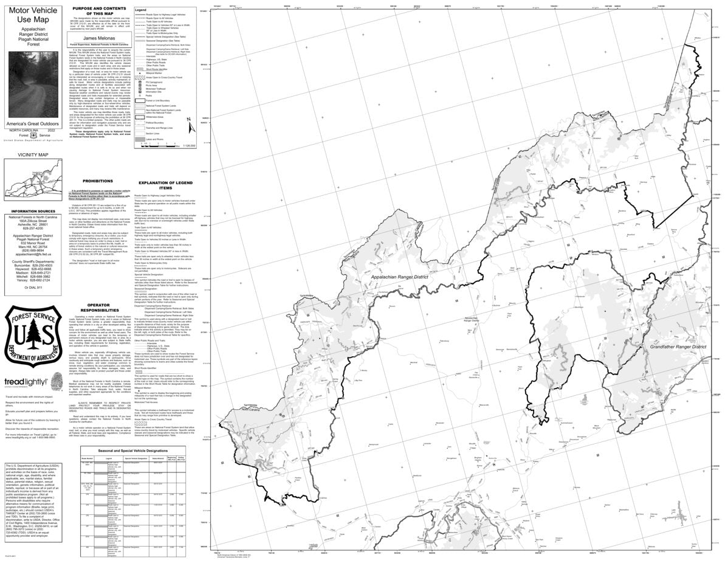Image resolution: width=728 pixels, height=563 pixels.
Task: Click the Milepost Marker triangle icon
Action: click(x=139, y=73)
